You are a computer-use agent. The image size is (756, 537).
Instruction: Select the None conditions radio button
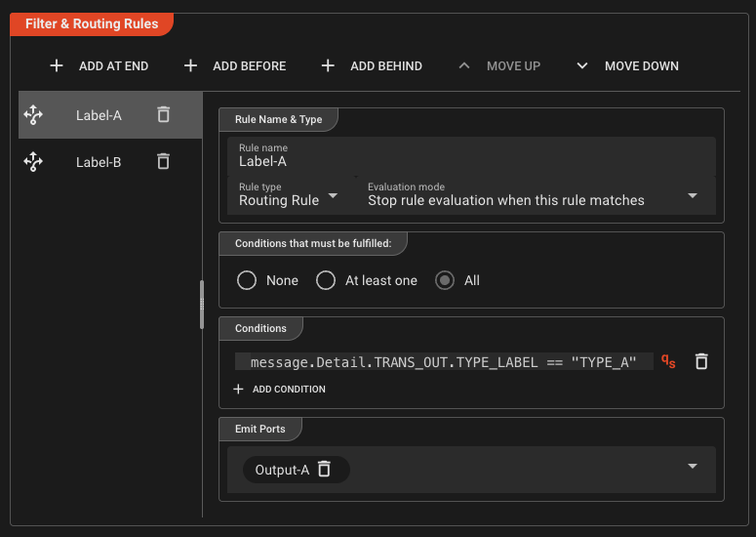point(247,280)
